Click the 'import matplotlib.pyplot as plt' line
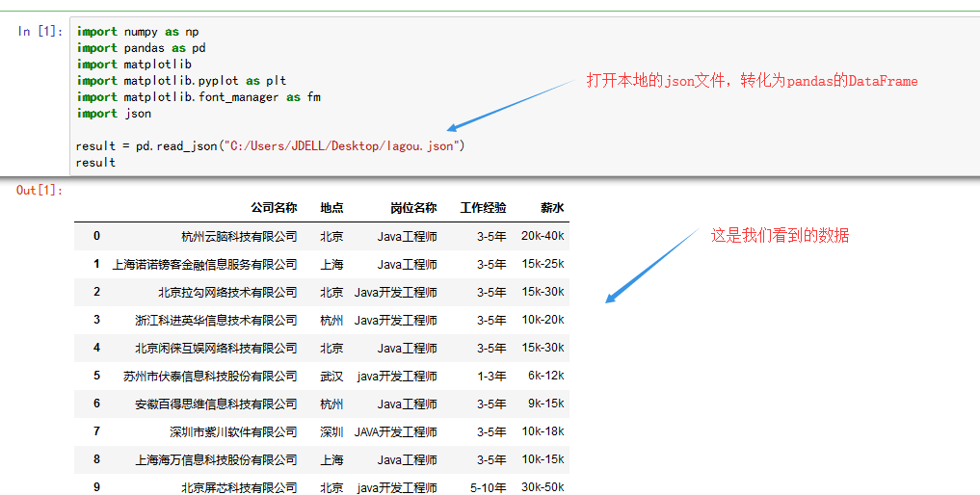 click(181, 81)
